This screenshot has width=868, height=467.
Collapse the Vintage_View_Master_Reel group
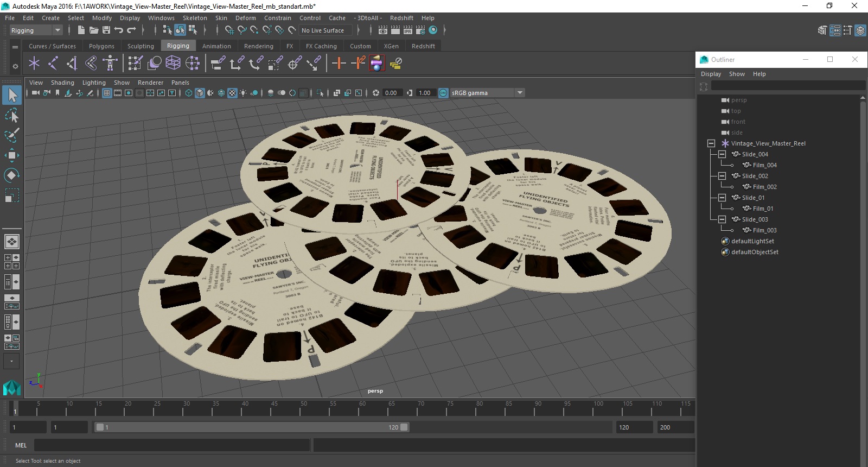tap(711, 143)
